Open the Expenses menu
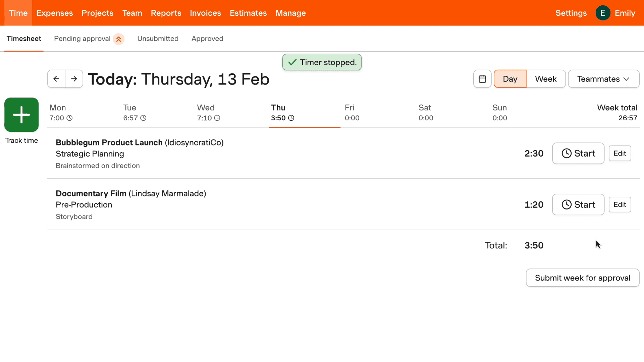 click(x=55, y=13)
